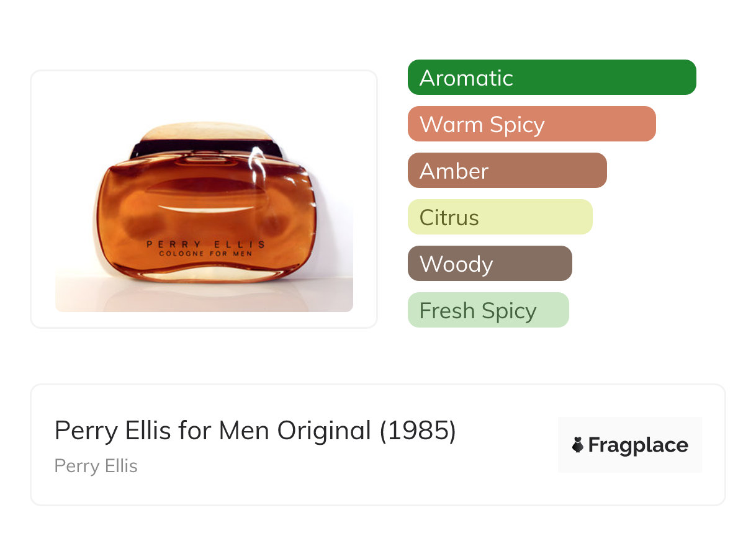Click the Aromatic accord bar
The width and height of the screenshot is (756, 536).
pyautogui.click(x=551, y=78)
